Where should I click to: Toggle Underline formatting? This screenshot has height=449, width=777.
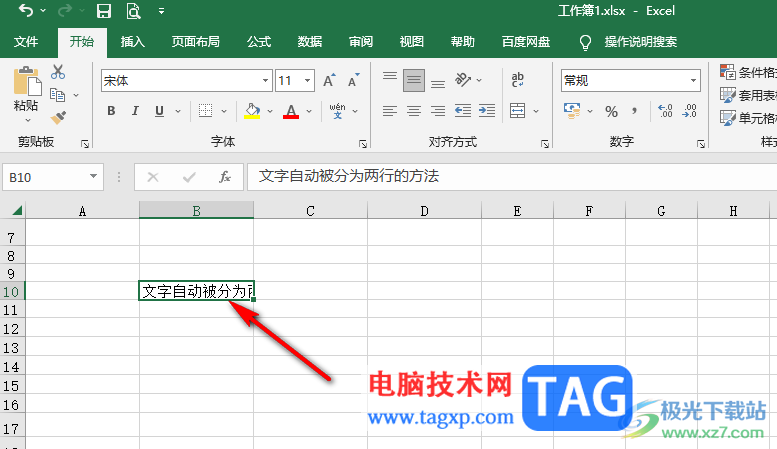[x=159, y=111]
